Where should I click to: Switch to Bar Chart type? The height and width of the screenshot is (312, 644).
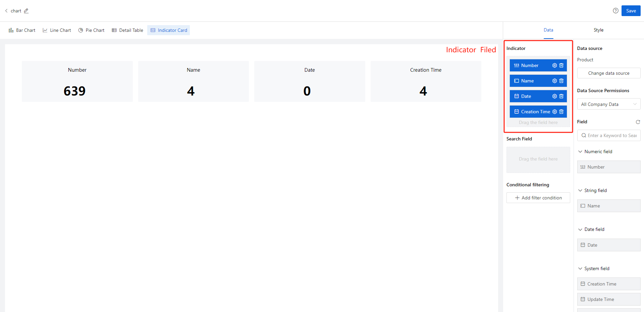pyautogui.click(x=22, y=30)
